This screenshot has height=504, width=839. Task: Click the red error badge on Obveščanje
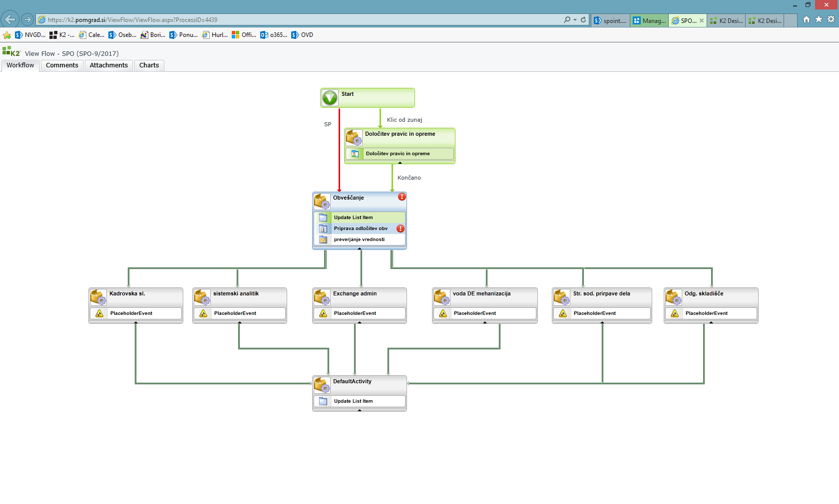[402, 197]
